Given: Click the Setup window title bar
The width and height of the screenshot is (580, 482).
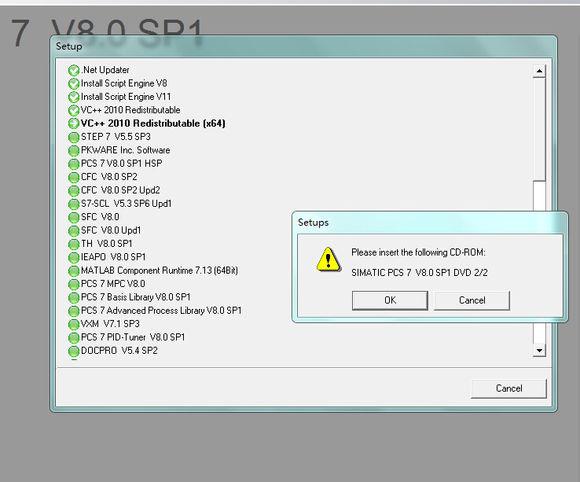Looking at the screenshot, I should [303, 47].
